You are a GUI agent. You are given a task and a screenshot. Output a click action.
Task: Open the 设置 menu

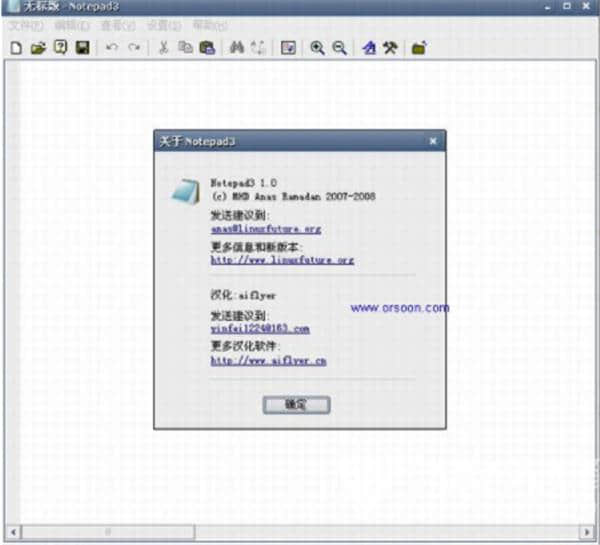coord(164,26)
